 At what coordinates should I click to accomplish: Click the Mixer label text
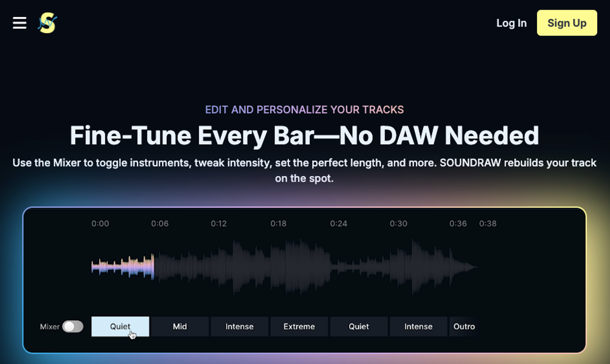click(x=50, y=327)
